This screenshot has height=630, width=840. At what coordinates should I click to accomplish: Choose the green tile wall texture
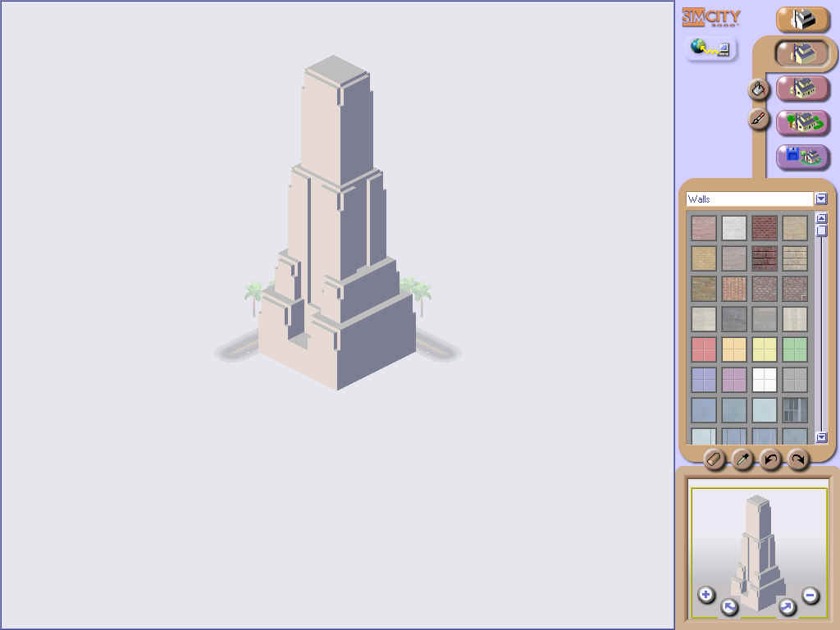point(794,349)
